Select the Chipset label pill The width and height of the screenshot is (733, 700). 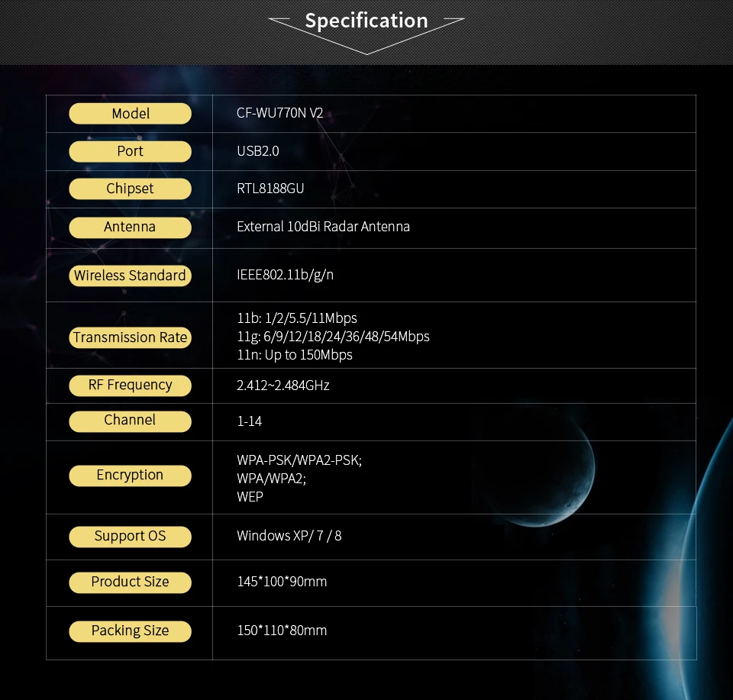(x=130, y=189)
